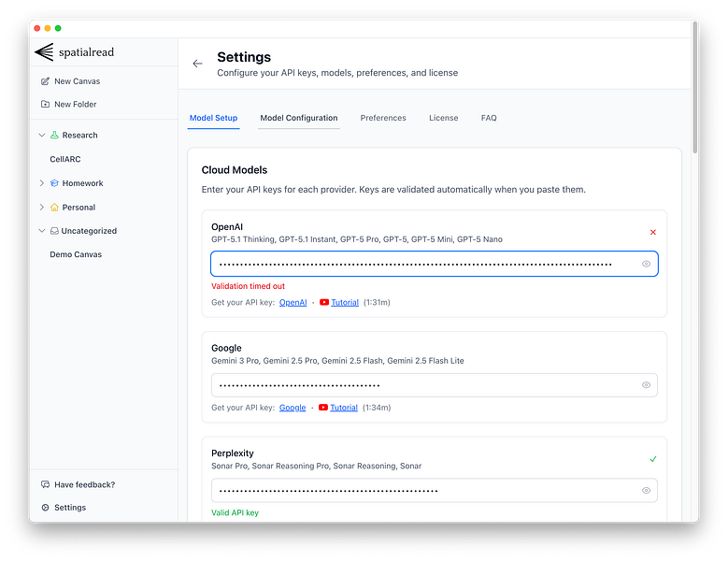Toggle visibility of the Perplexity API key

point(646,491)
